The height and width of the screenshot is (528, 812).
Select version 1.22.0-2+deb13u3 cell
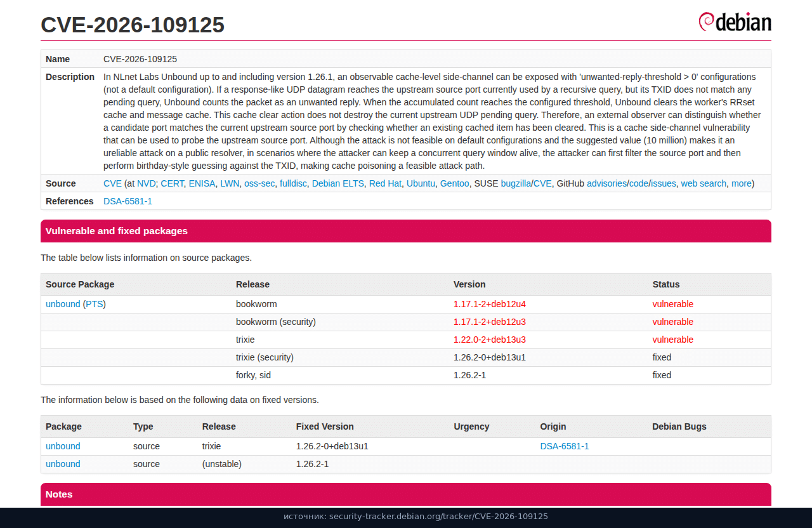coord(490,340)
